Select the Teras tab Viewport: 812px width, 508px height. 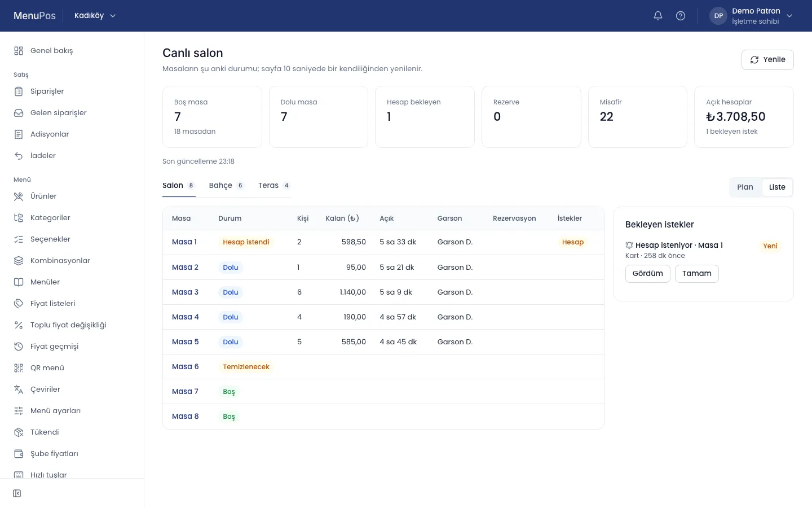(x=274, y=186)
